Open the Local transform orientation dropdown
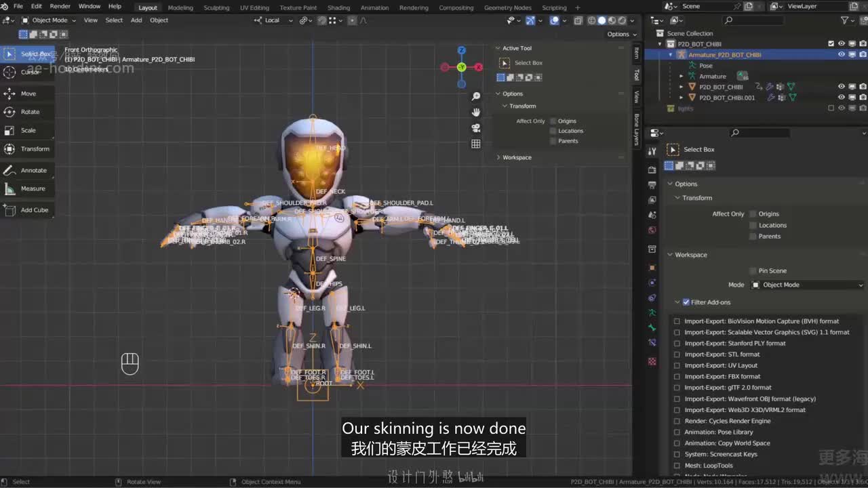 coord(273,20)
